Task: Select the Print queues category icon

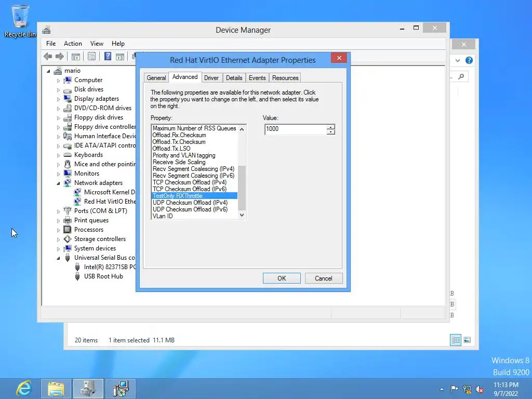Action: (68, 220)
